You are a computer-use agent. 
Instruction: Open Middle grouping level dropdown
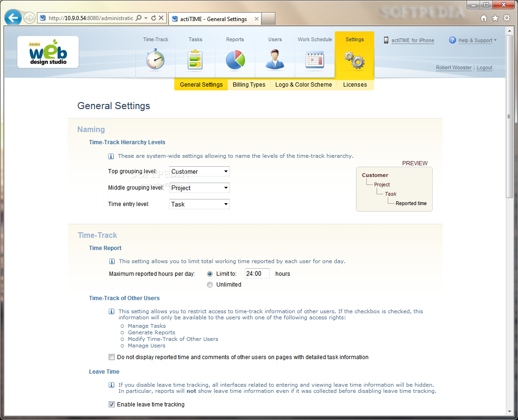pyautogui.click(x=199, y=188)
